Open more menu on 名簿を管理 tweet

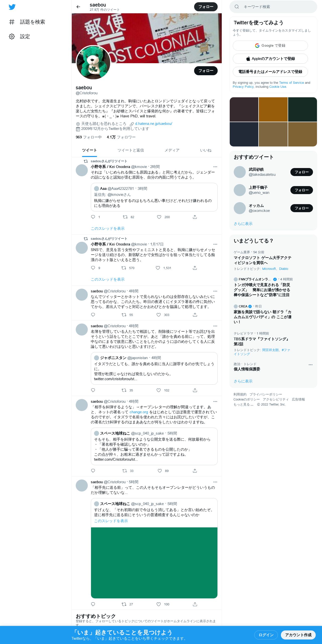point(215,326)
